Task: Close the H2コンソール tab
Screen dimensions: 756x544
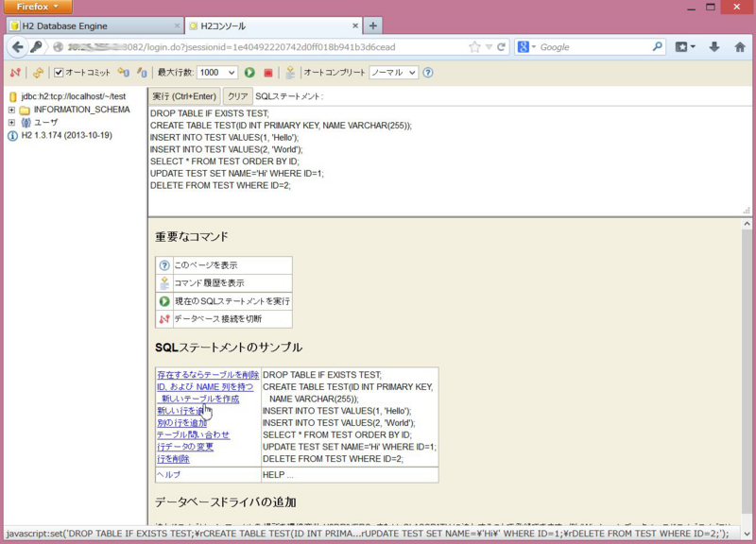Action: (x=355, y=25)
